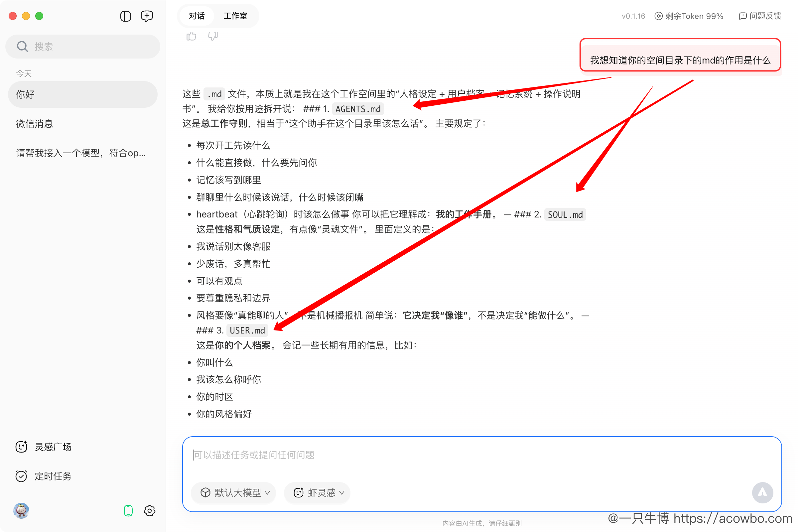Switch to the 对话 tab
The image size is (798, 532).
coord(197,16)
